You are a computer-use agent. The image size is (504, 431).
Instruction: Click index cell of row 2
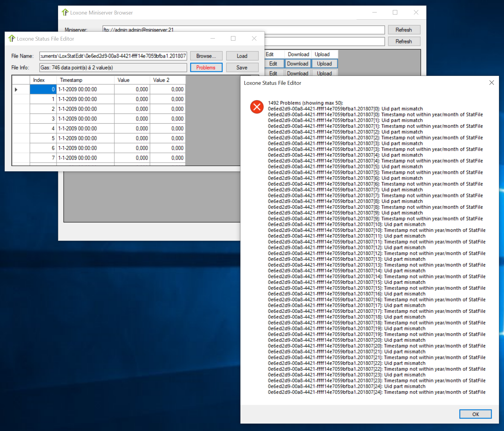(x=43, y=109)
